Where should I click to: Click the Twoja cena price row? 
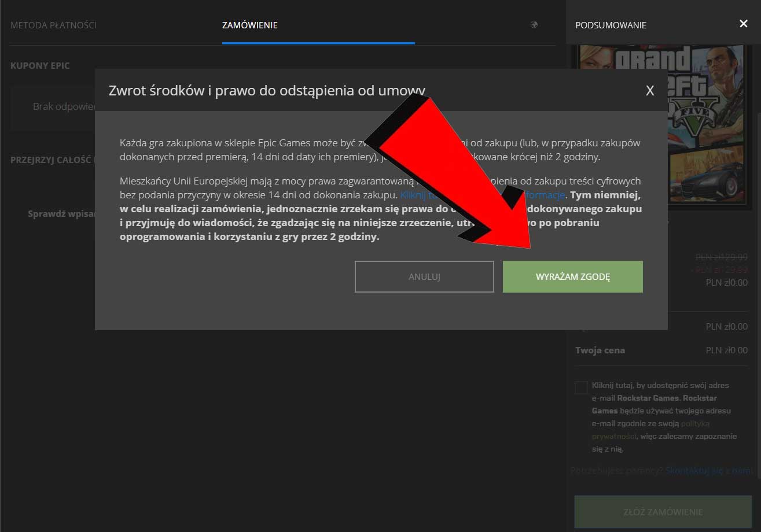point(661,350)
